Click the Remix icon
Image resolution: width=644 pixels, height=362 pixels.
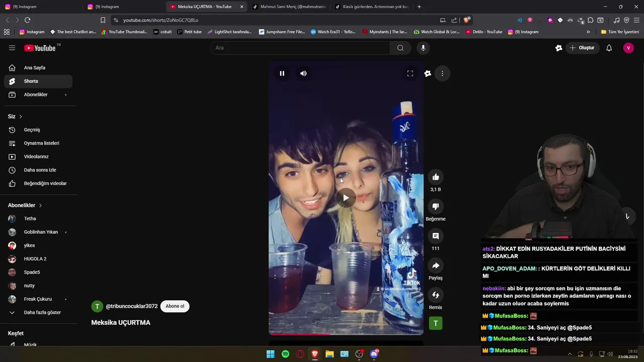click(436, 295)
